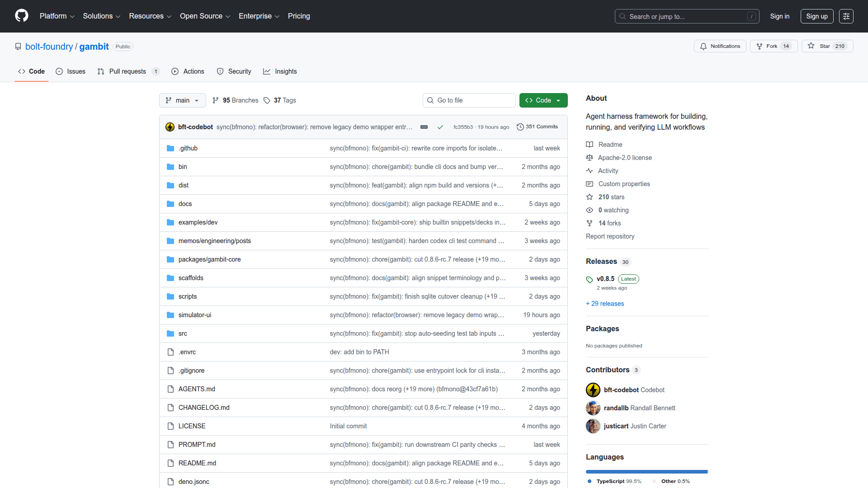Click the bft-codebot avatar in commit bar
This screenshot has width=868, height=488.
pyautogui.click(x=170, y=127)
